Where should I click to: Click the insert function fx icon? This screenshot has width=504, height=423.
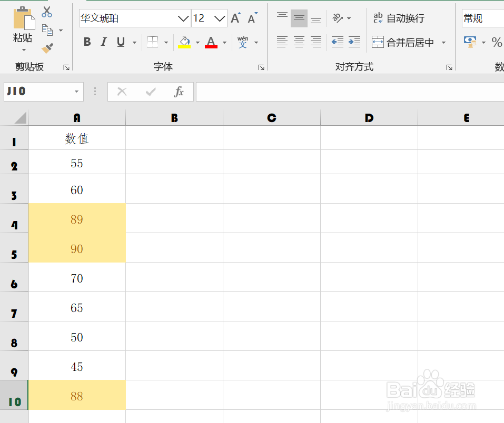point(179,92)
